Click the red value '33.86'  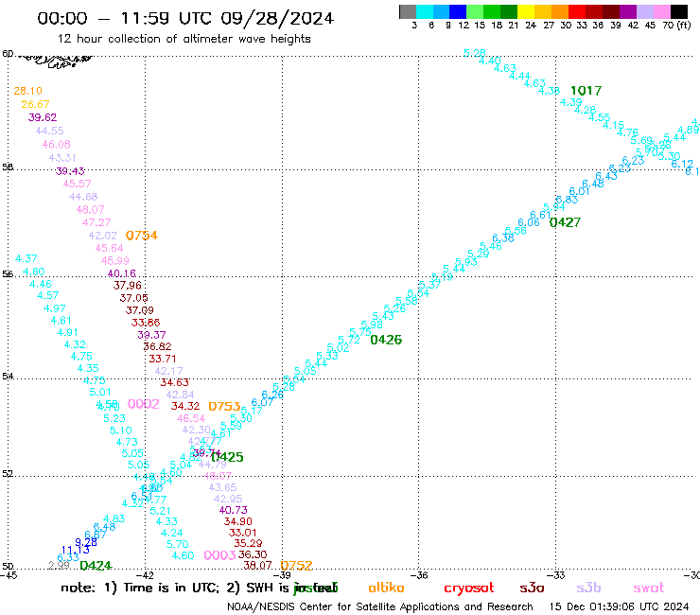146,323
